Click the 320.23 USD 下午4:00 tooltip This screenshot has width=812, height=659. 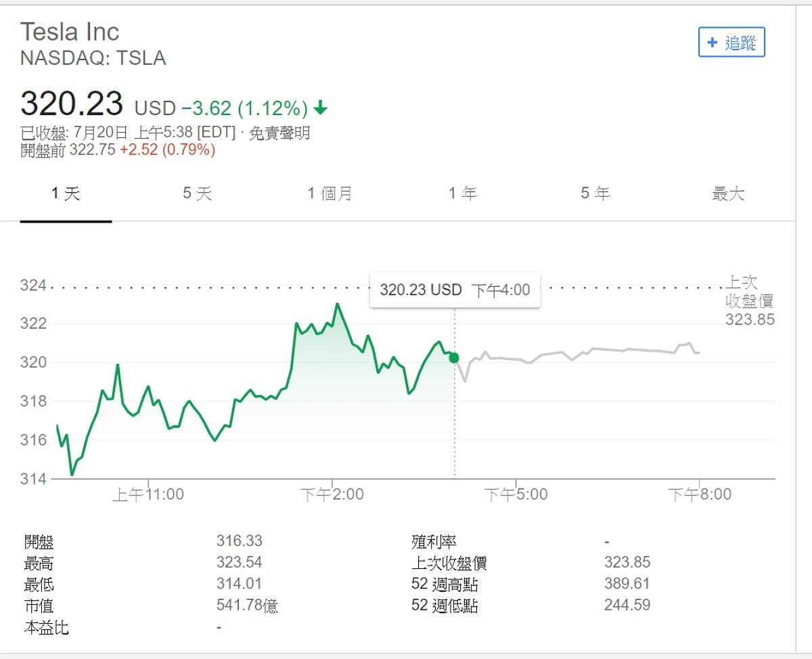click(455, 290)
